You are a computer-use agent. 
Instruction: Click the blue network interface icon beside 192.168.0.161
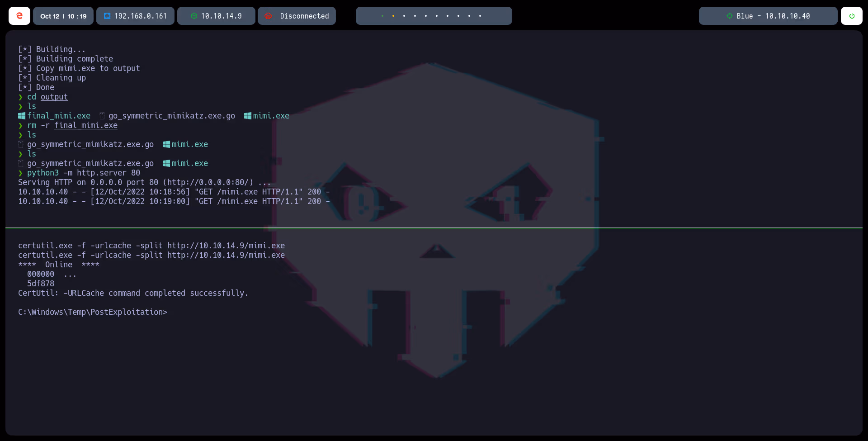(x=108, y=16)
